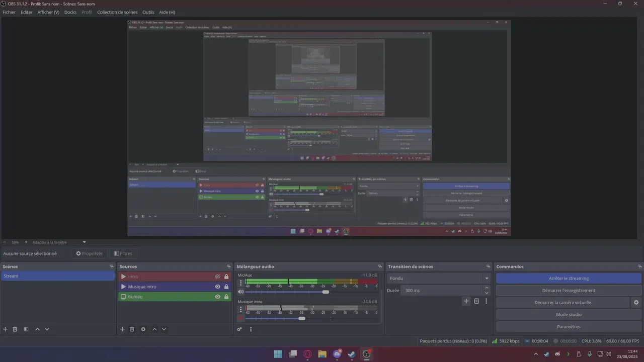Move source up with the Sources up arrow

[154, 329]
